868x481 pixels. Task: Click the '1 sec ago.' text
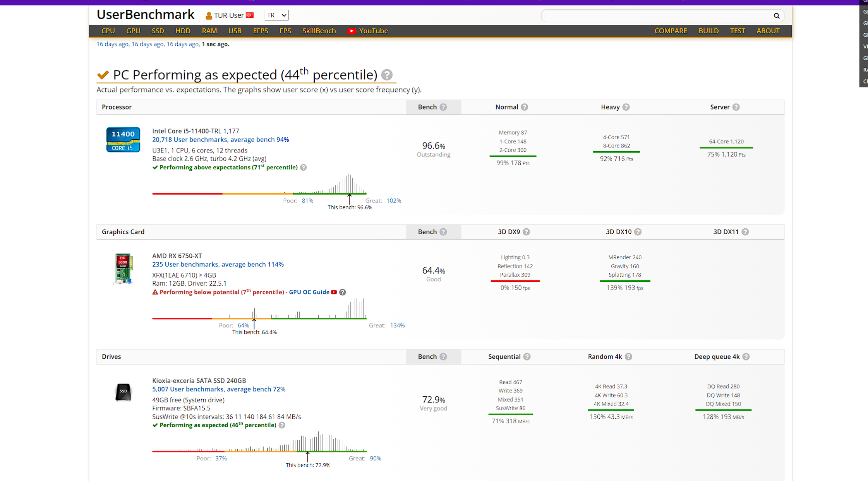click(215, 44)
